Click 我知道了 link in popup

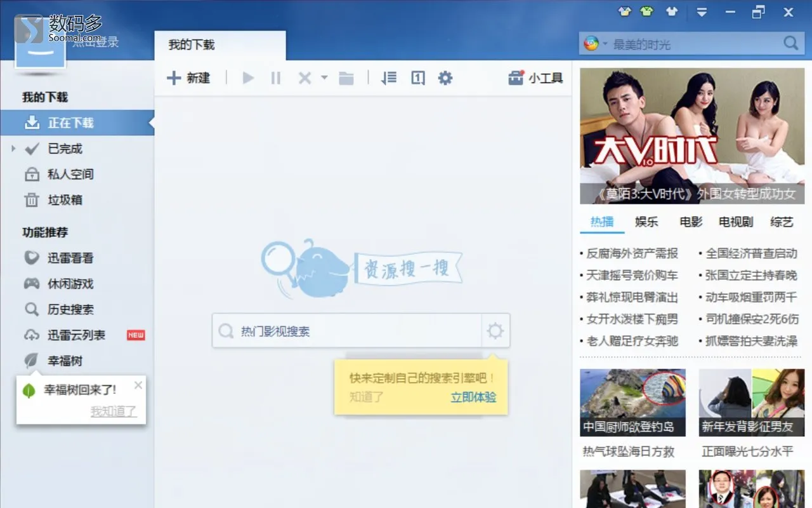pyautogui.click(x=114, y=411)
